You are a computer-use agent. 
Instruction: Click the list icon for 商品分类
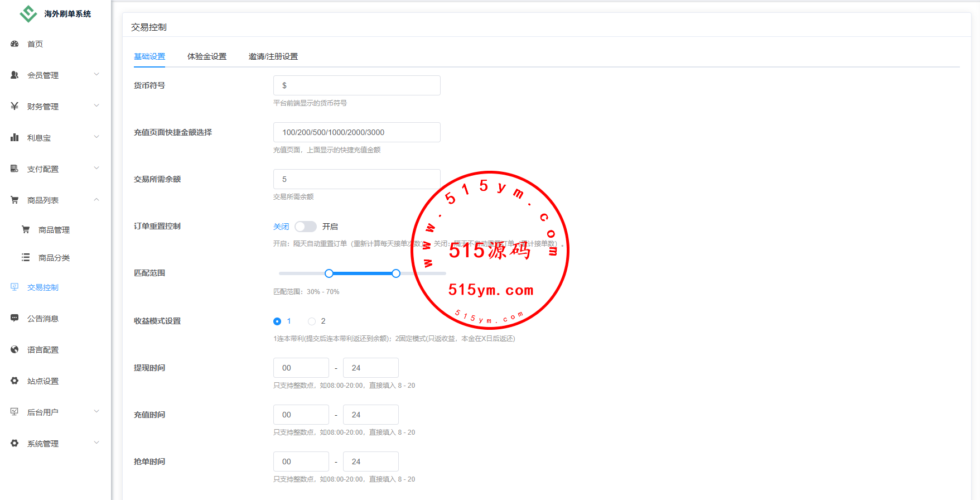26,257
